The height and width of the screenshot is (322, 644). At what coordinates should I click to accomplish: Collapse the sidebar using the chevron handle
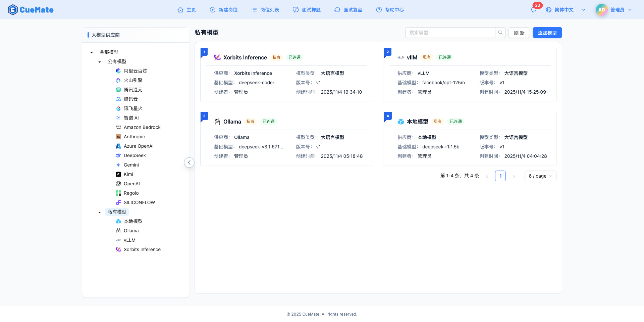[189, 162]
